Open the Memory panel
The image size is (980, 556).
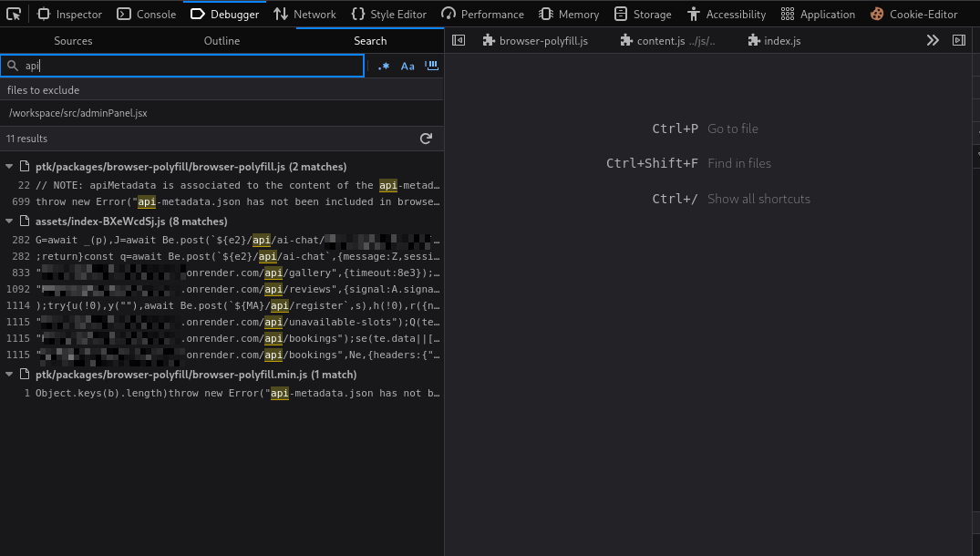[x=569, y=14]
